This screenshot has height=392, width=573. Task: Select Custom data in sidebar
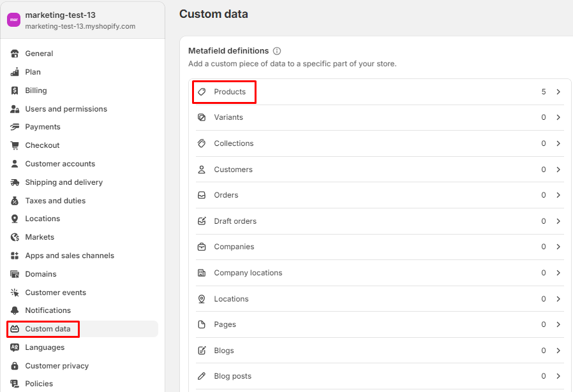[x=48, y=329]
